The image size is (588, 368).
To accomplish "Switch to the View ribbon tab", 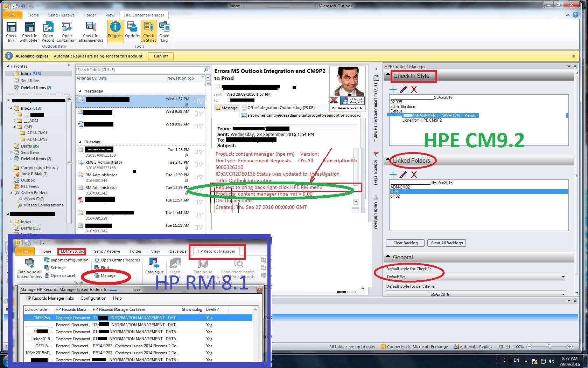I will point(110,15).
